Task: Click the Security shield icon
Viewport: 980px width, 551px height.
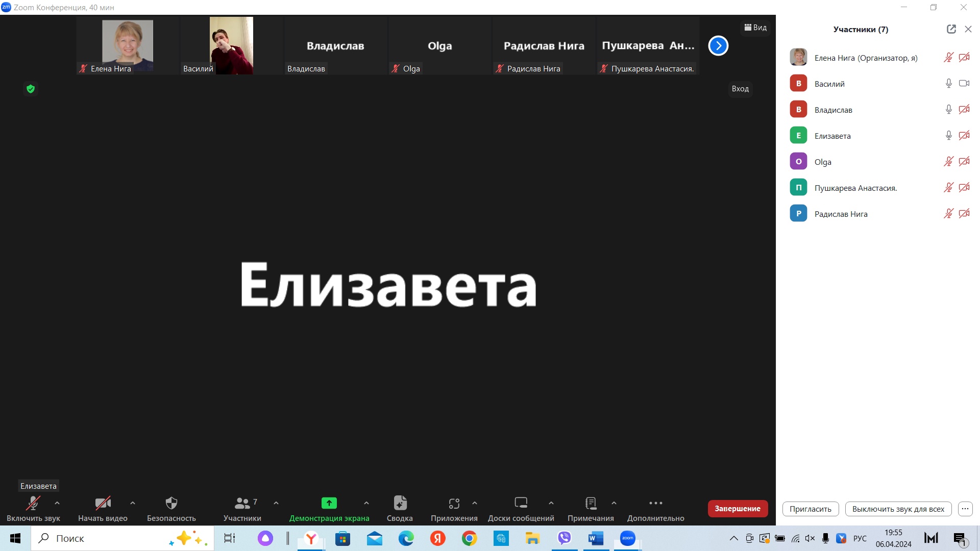Action: pos(171,504)
